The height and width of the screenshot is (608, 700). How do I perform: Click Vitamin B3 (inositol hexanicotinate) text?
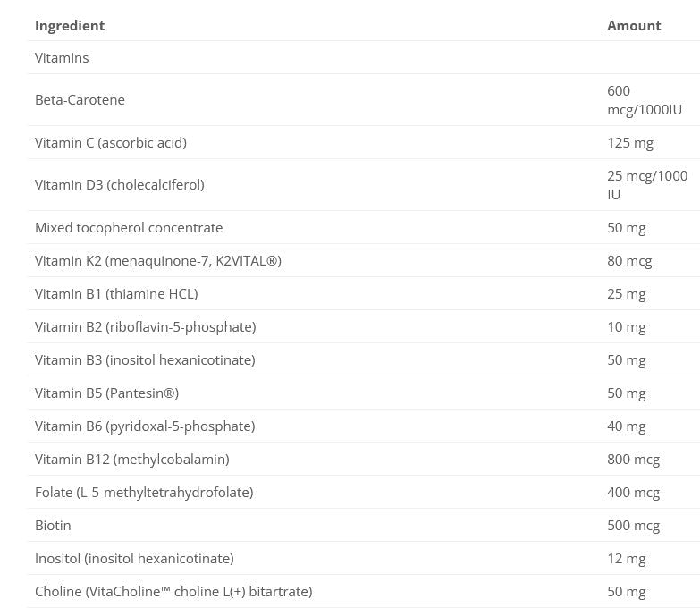tap(145, 360)
